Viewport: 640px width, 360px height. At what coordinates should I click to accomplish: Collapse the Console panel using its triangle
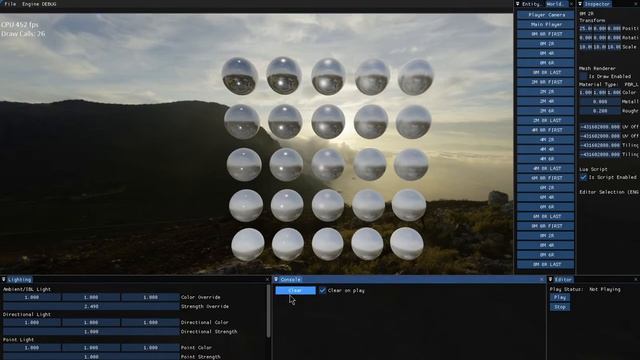276,280
